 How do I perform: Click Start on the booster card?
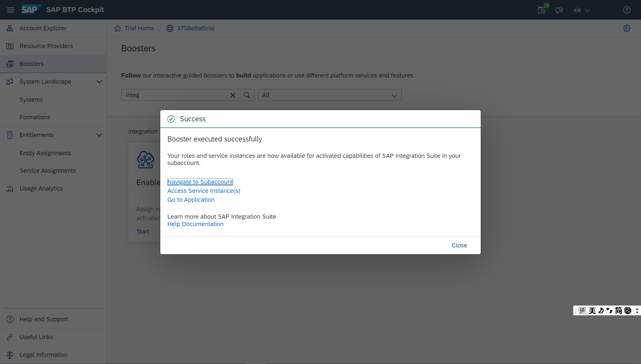pos(143,231)
